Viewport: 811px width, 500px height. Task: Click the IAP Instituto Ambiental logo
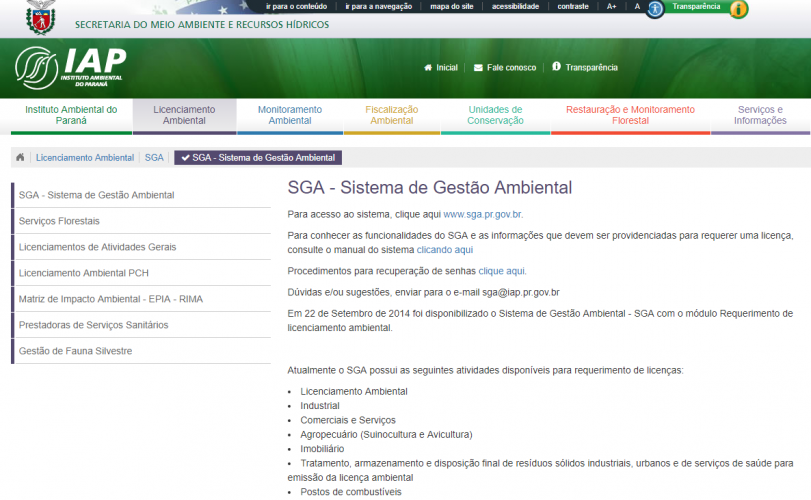[70, 67]
